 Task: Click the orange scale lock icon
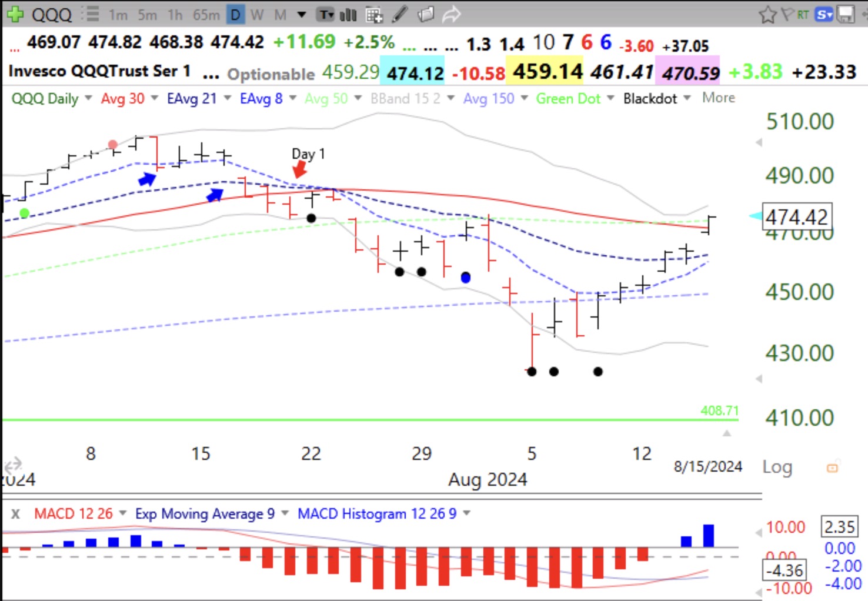pyautogui.click(x=832, y=468)
